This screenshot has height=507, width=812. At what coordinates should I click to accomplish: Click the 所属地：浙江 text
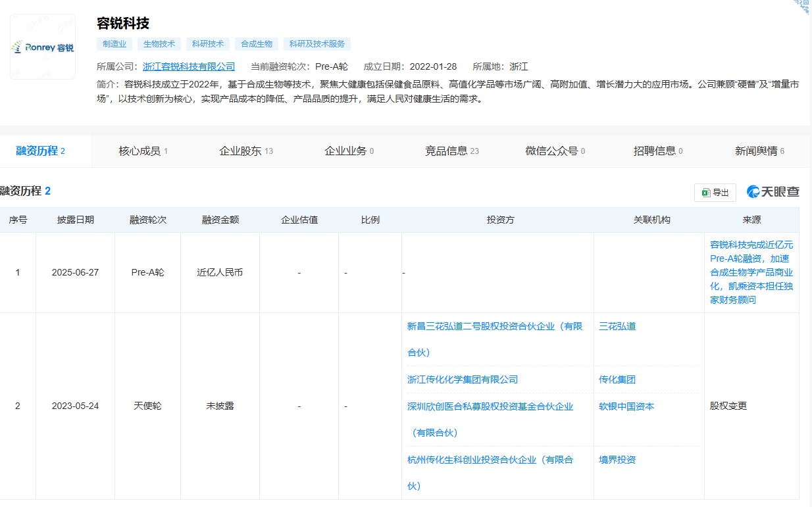click(500, 66)
